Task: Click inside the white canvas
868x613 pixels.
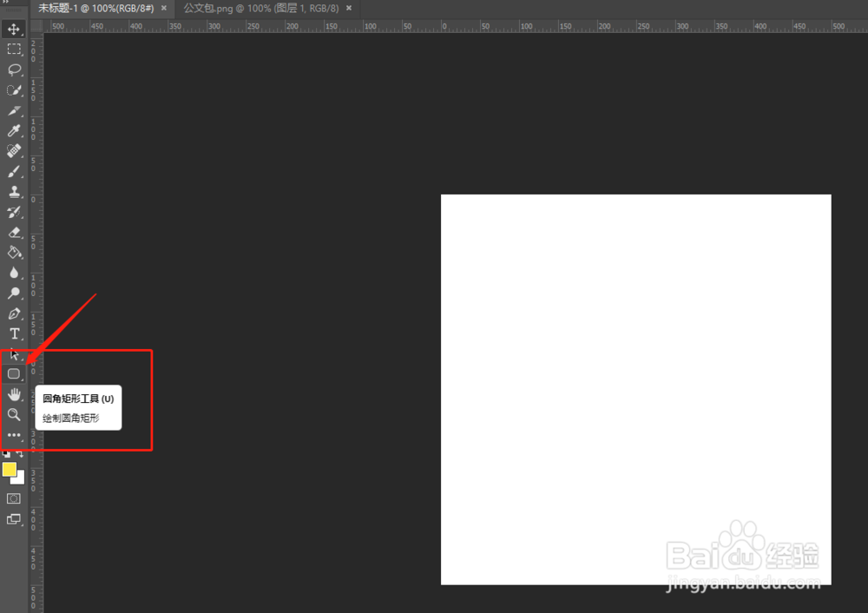Action: point(635,389)
